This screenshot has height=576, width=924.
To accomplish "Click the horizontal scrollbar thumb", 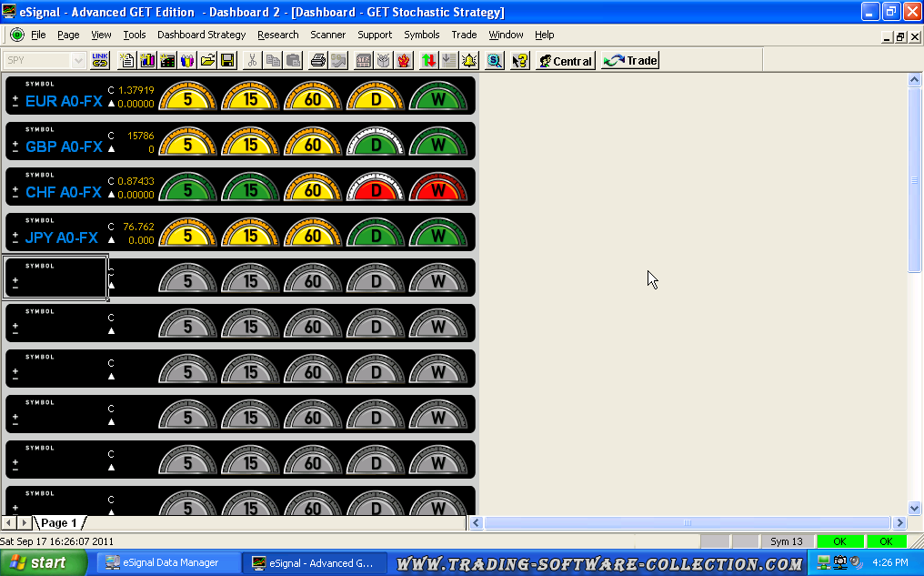I will point(688,523).
